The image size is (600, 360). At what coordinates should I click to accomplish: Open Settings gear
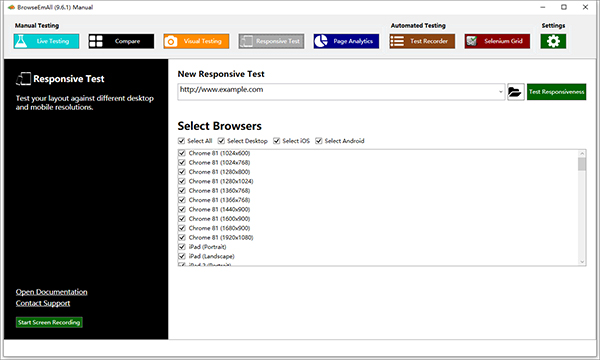pos(553,41)
